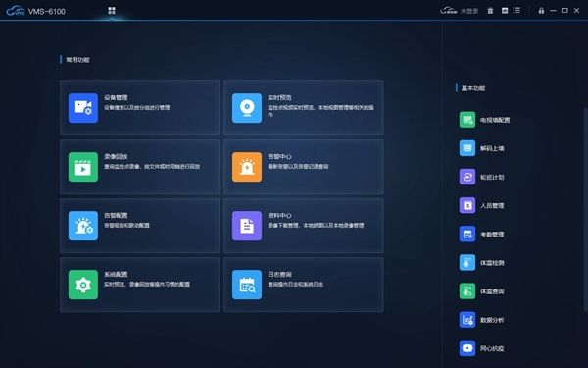Viewport: 588px width, 368px height.
Task: Maximize the VMS-6100 window
Action: (564, 11)
